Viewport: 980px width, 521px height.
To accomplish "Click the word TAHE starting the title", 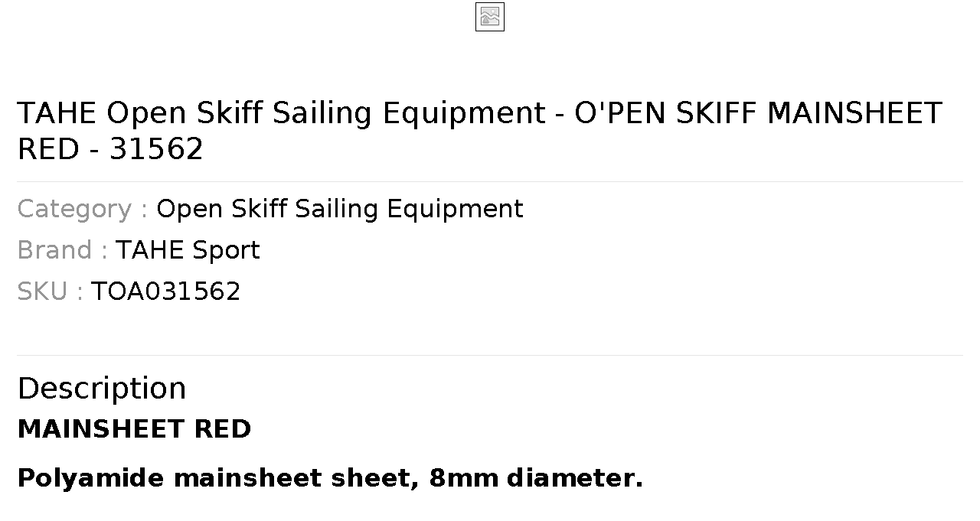I will [57, 112].
